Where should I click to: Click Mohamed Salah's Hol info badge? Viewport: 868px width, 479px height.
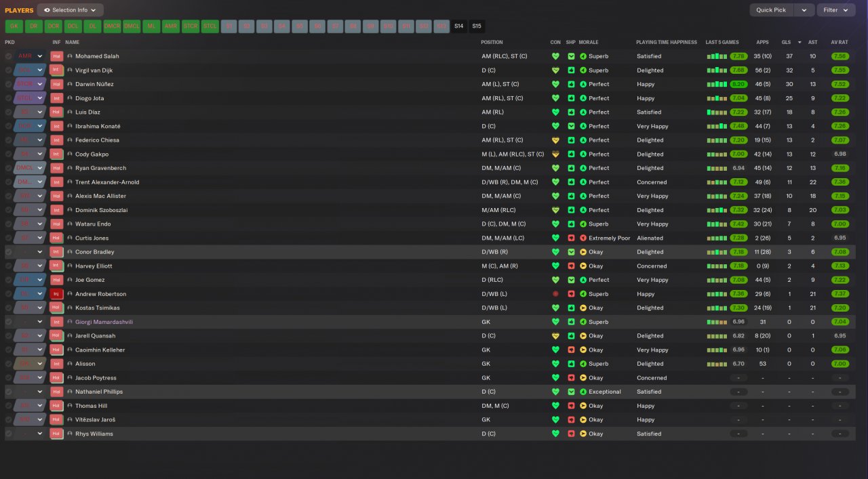click(56, 56)
